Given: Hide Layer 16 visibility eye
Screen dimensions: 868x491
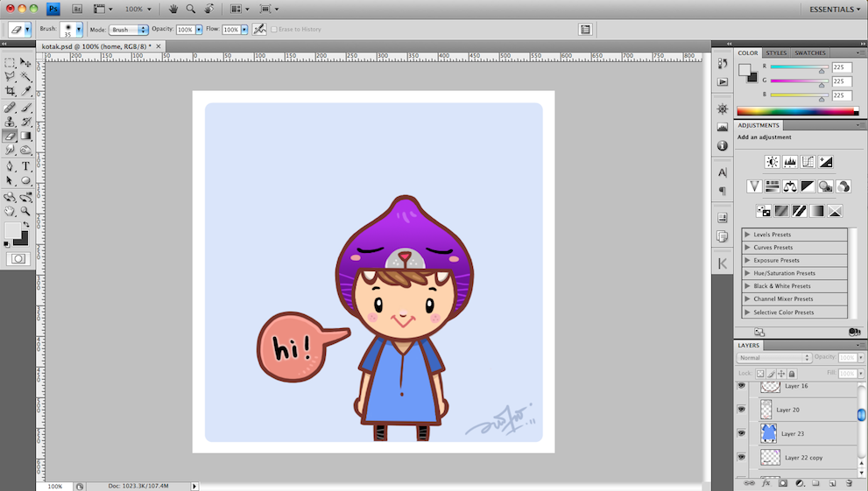Looking at the screenshot, I should click(741, 386).
